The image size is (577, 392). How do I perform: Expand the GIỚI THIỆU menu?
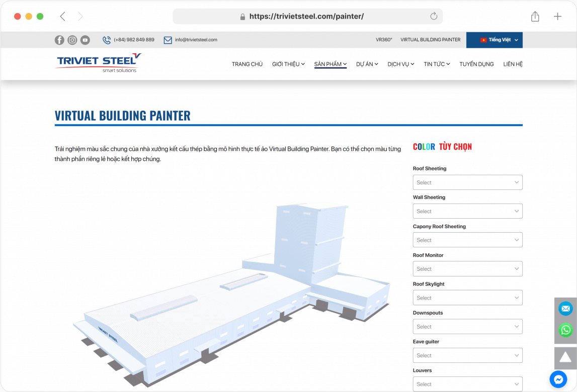289,64
